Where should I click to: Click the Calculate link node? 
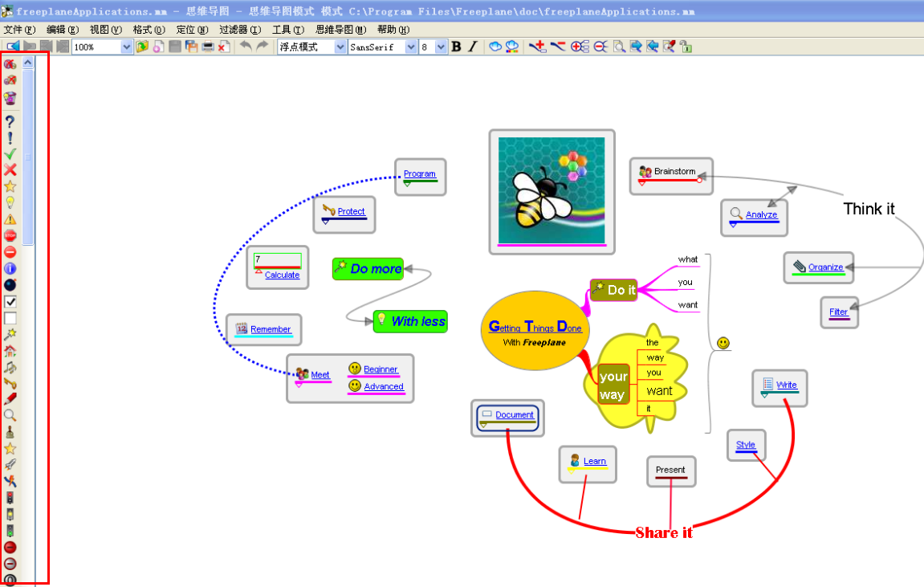click(282, 275)
